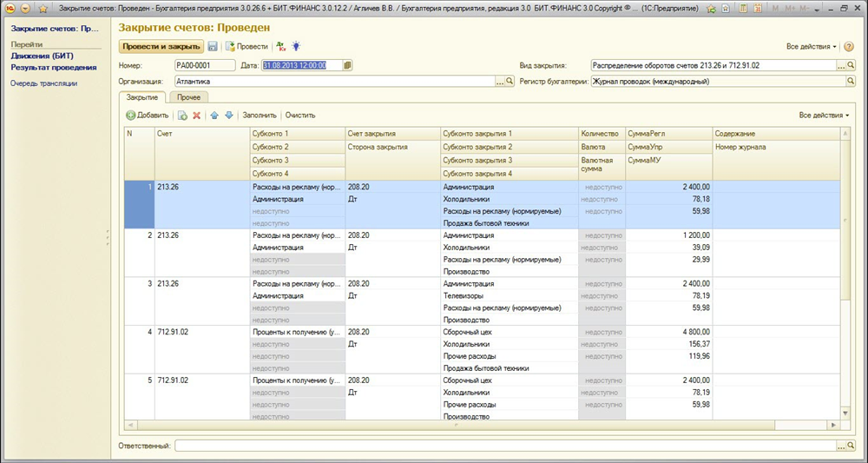This screenshot has height=463, width=868.
Task: Move row down with blue down arrow
Action: coord(229,115)
